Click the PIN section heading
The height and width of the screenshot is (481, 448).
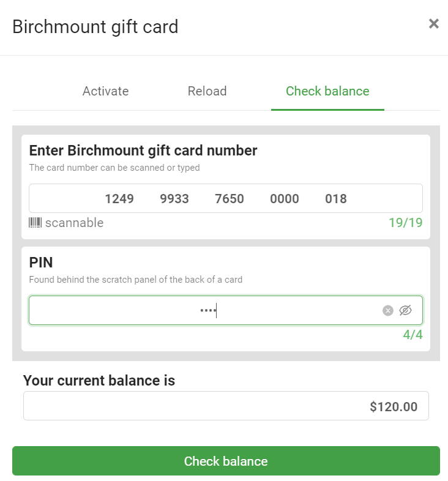pos(41,263)
